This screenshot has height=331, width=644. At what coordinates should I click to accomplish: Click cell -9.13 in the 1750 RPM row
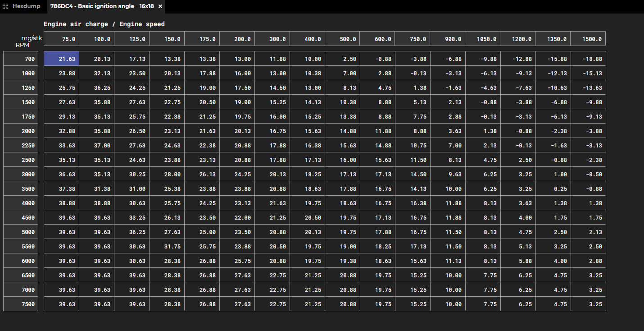tap(588, 116)
